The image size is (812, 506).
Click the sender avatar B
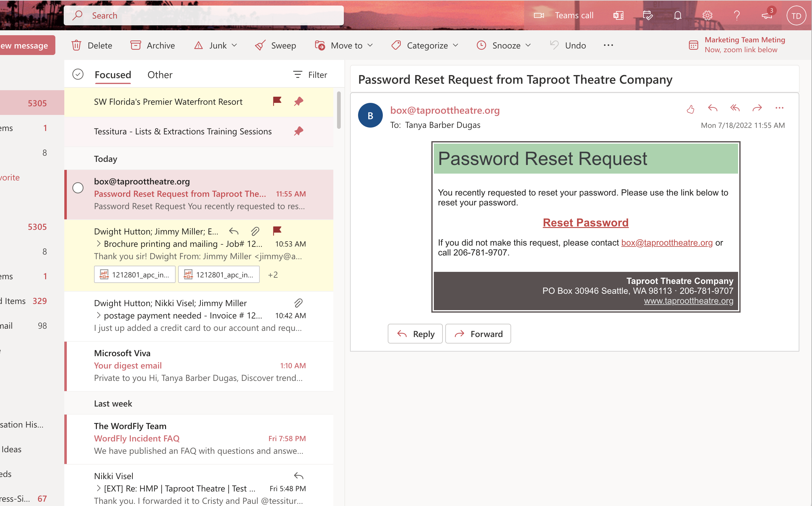click(370, 116)
